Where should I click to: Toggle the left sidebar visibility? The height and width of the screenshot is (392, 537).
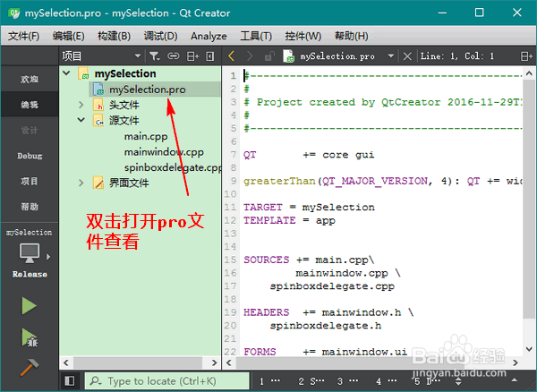[70, 381]
